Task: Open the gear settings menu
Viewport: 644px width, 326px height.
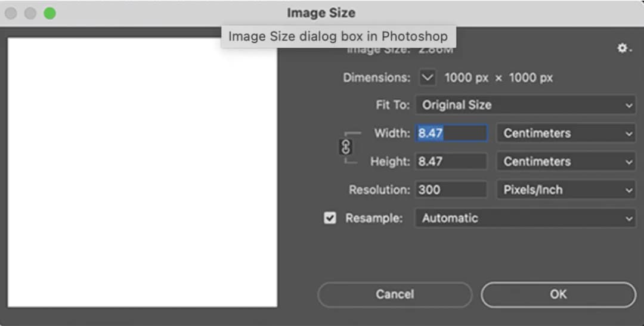Action: pyautogui.click(x=624, y=48)
